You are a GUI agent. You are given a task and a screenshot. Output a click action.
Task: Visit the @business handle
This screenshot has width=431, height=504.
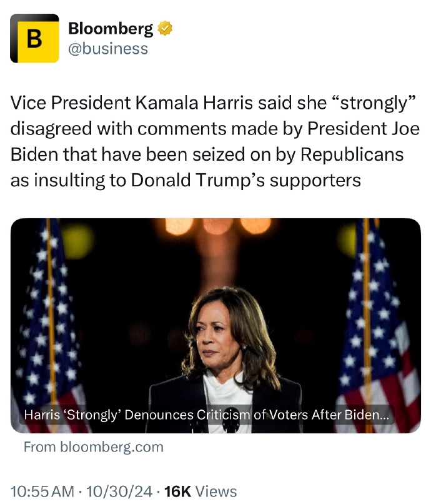[x=108, y=49]
